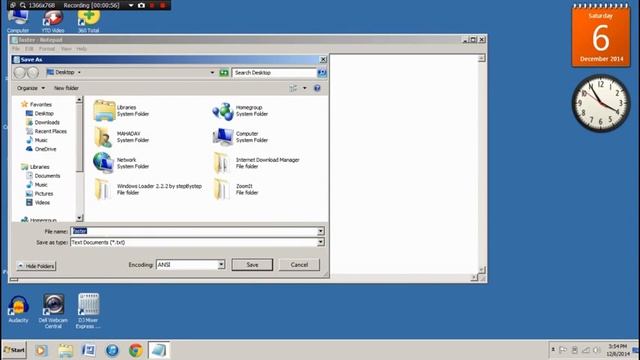
Task: Open the Libraries system folder
Action: pyautogui.click(x=121, y=111)
